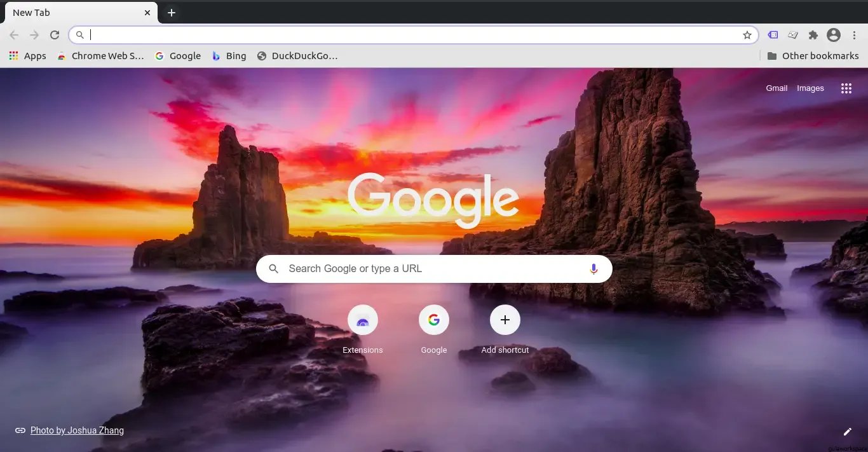868x452 pixels.
Task: Open the Apps bookmark
Action: 27,56
